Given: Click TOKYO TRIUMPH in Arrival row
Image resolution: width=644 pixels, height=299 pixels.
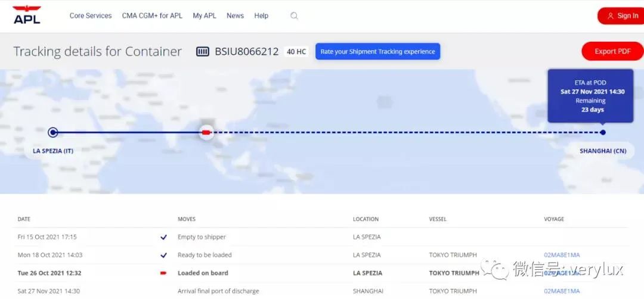Looking at the screenshot, I should tap(453, 291).
